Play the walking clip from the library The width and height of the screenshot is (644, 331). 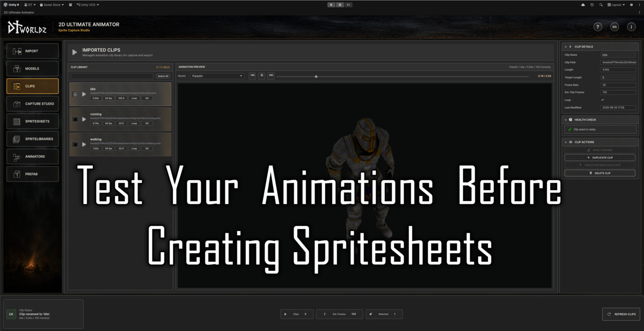(84, 145)
